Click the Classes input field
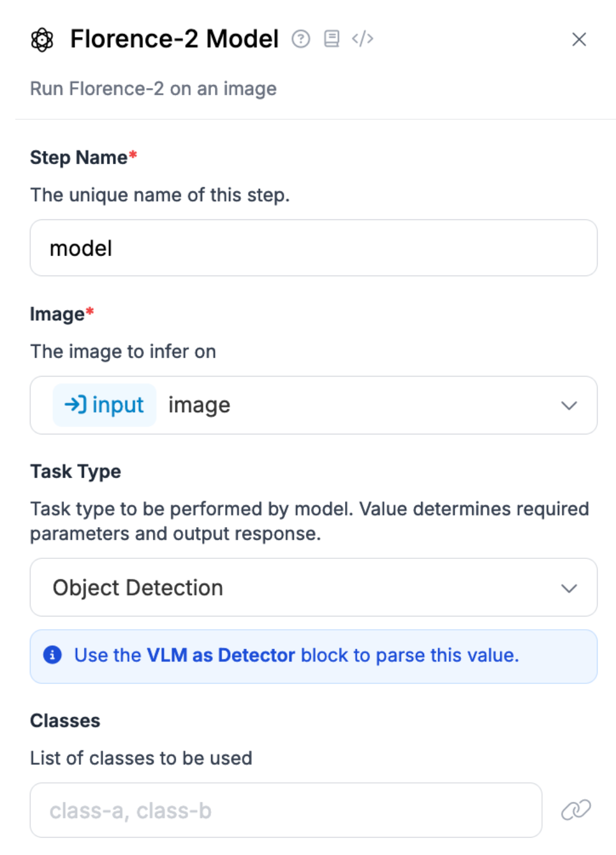The height and width of the screenshot is (855, 616). point(286,810)
